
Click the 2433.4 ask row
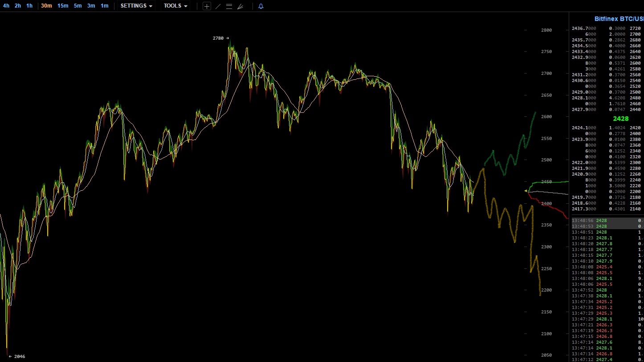tap(607, 52)
